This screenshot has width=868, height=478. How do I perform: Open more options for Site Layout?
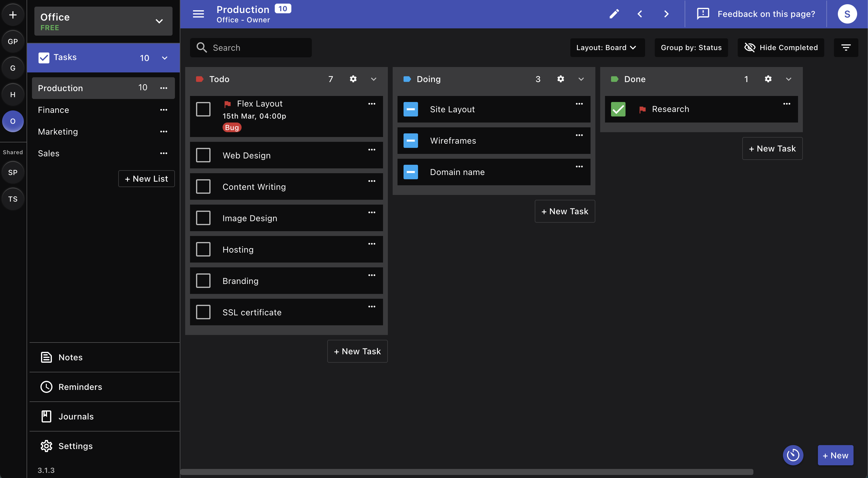(579, 104)
